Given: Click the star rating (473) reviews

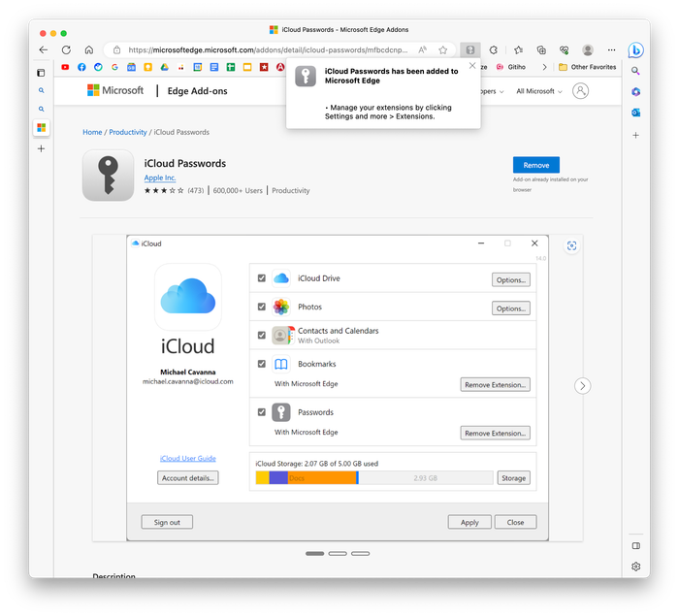Looking at the screenshot, I should 174,190.
